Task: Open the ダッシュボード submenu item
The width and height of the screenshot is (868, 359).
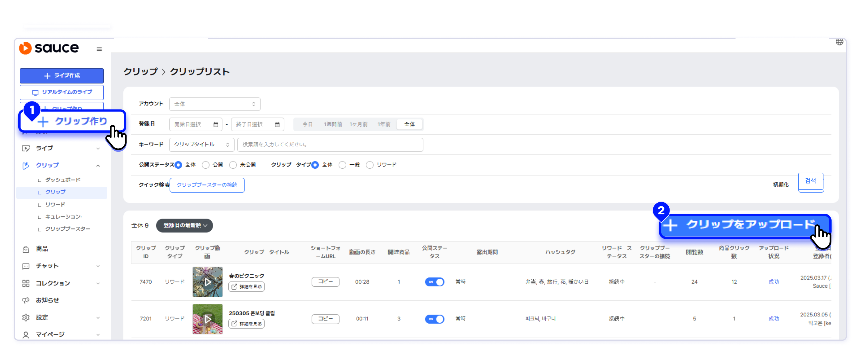Action: 63,180
